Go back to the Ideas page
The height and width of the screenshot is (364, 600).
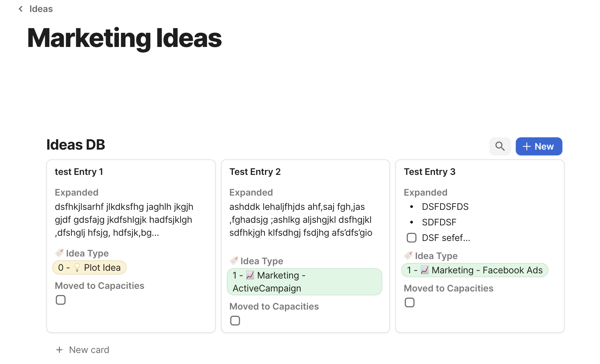41,9
